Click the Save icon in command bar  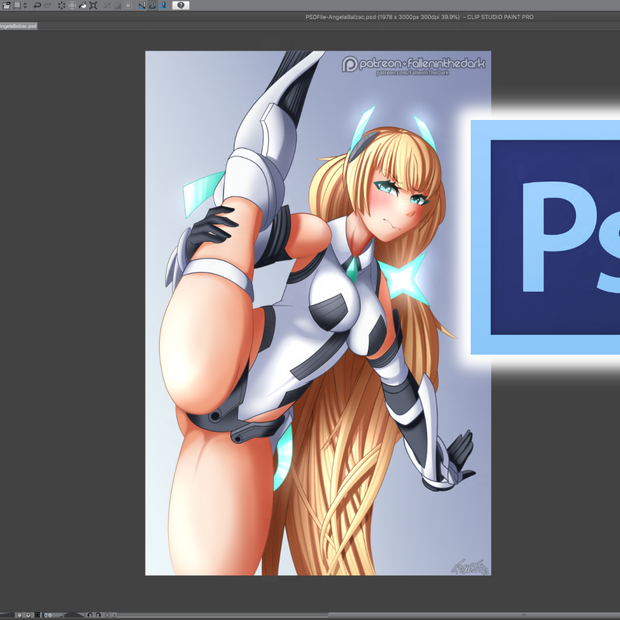[17, 5]
